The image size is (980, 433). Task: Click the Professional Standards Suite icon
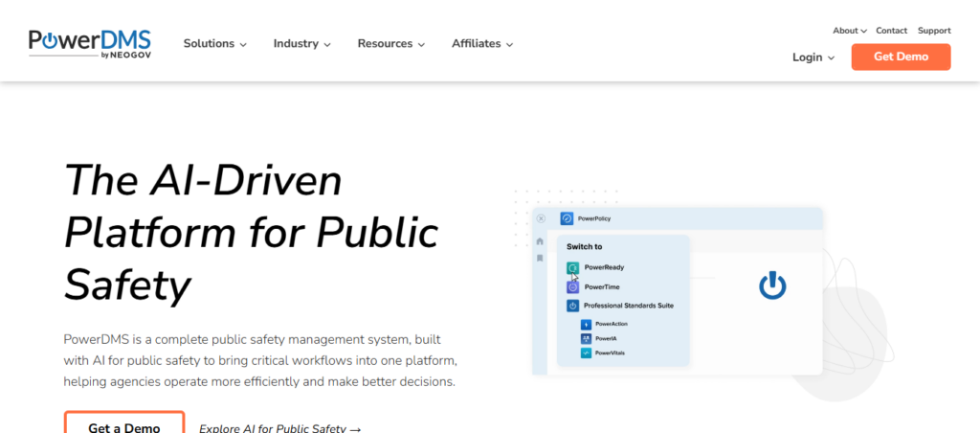[572, 306]
